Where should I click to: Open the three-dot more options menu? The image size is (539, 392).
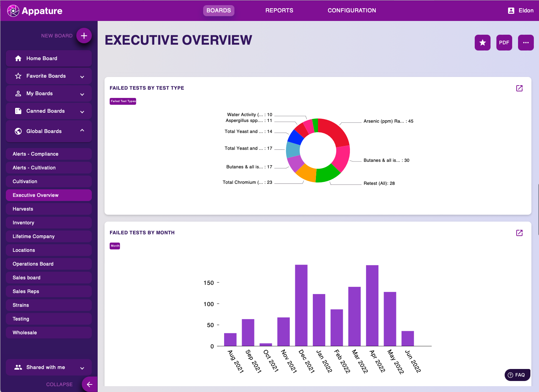526,43
